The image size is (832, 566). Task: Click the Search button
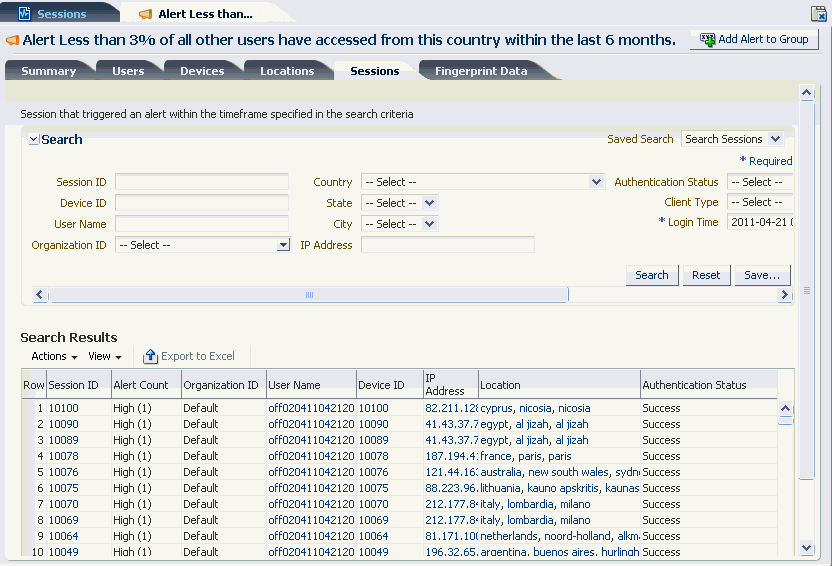652,275
